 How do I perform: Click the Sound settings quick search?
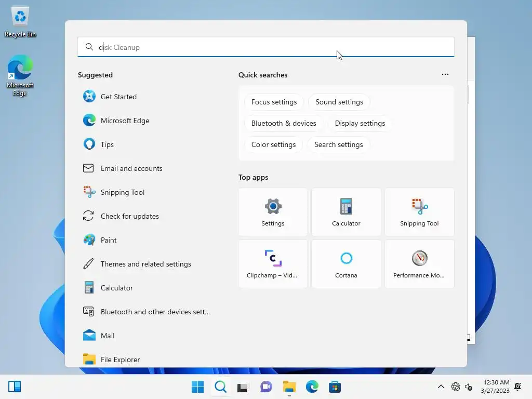339,102
